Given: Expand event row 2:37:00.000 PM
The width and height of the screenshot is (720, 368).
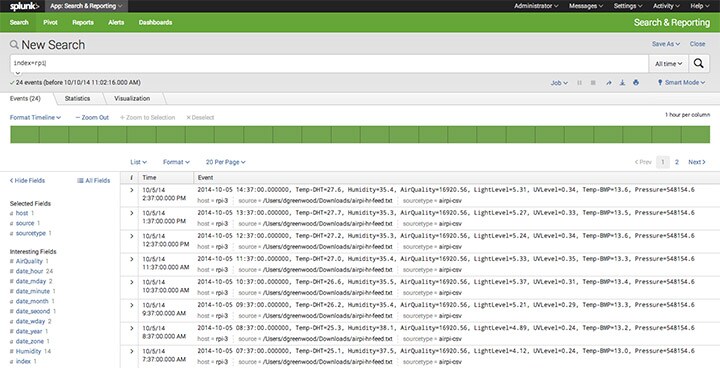Looking at the screenshot, I should [131, 190].
